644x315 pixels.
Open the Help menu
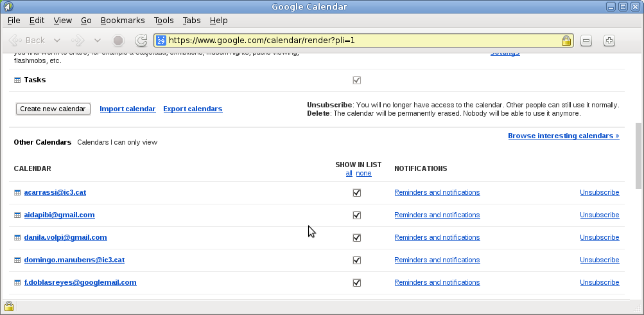(218, 20)
